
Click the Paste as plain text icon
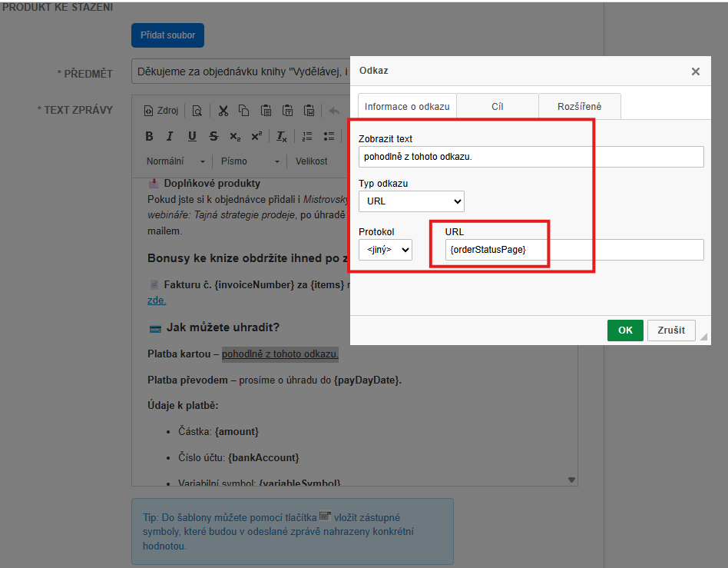(x=287, y=111)
